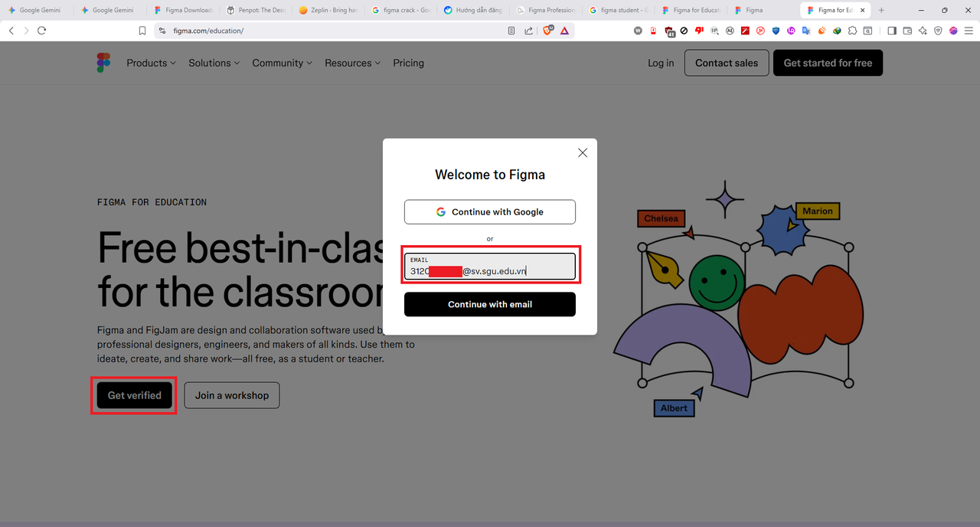Click Continue with email button

pos(490,304)
